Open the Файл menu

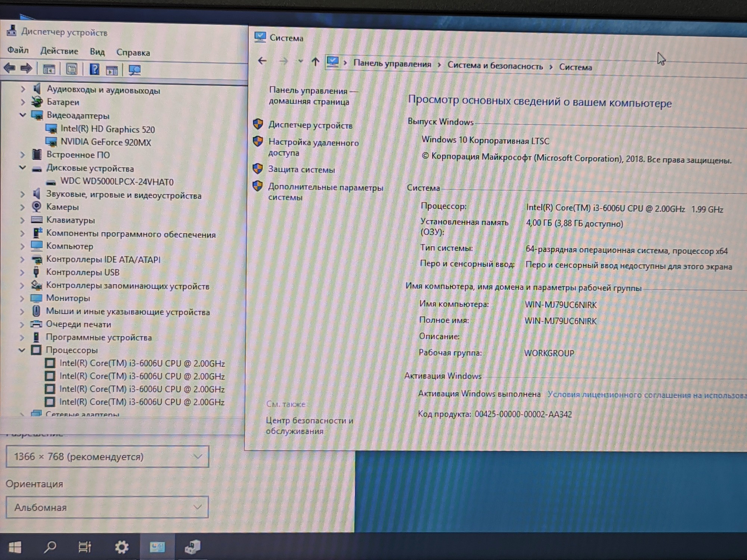pos(18,50)
